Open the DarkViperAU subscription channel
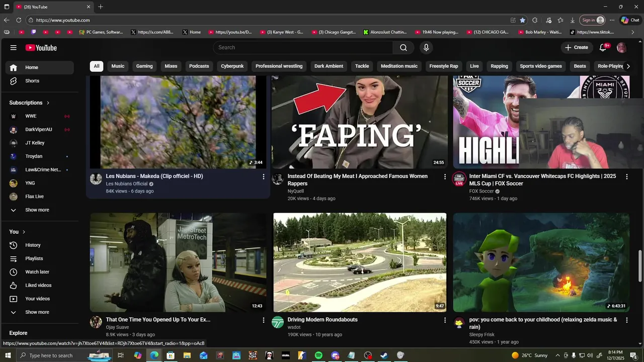This screenshot has height=362, width=644. pos(38,130)
